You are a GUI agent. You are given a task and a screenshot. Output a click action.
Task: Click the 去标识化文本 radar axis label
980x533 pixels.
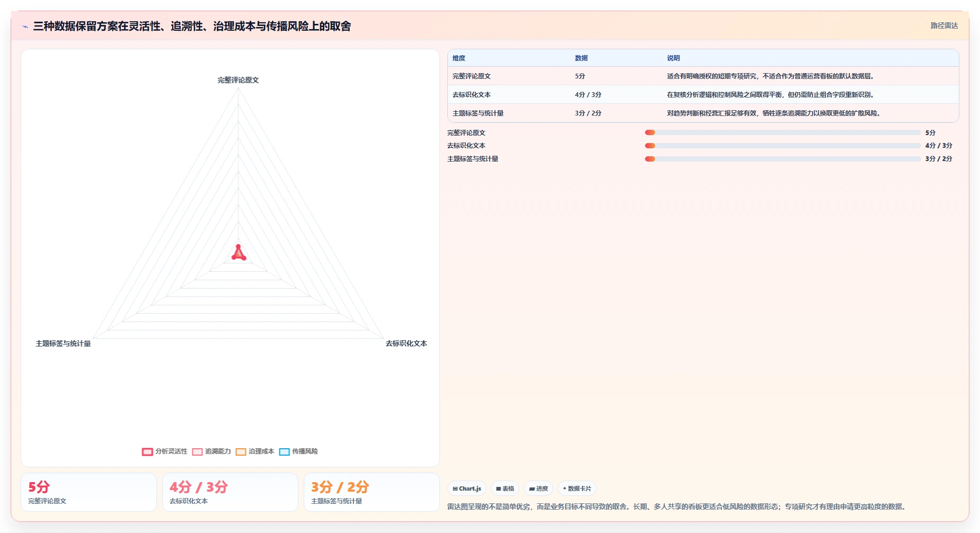(x=406, y=343)
